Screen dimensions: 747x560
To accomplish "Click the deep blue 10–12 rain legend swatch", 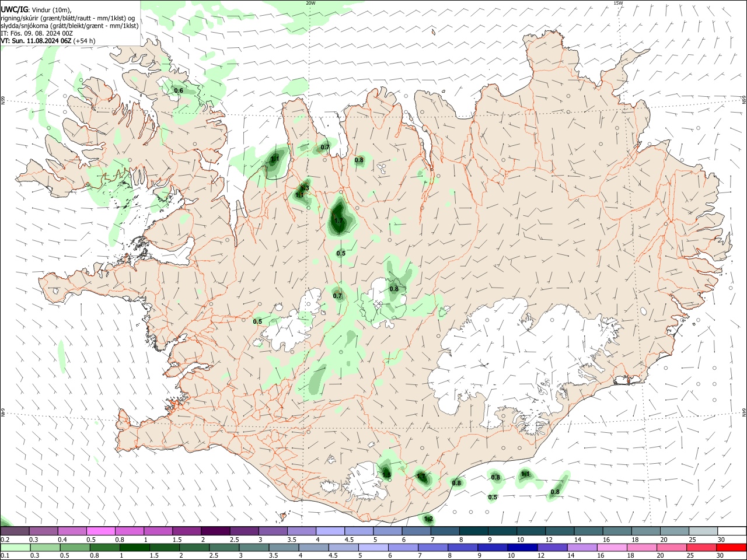I will (x=523, y=547).
